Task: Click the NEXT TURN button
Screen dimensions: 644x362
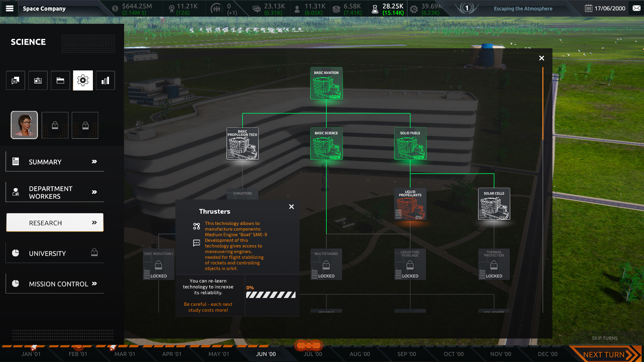Action: (604, 354)
